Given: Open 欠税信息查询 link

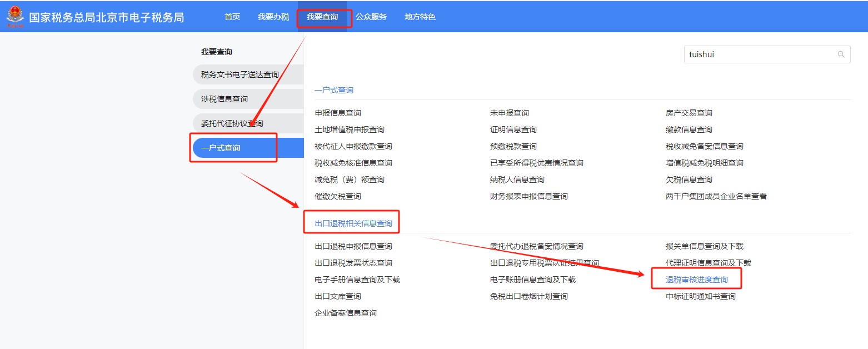Looking at the screenshot, I should 689,180.
